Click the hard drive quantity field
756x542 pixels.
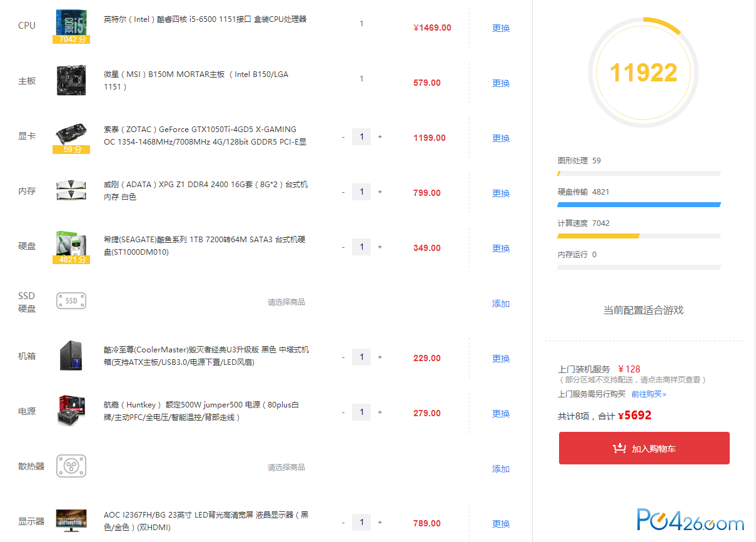coord(361,247)
